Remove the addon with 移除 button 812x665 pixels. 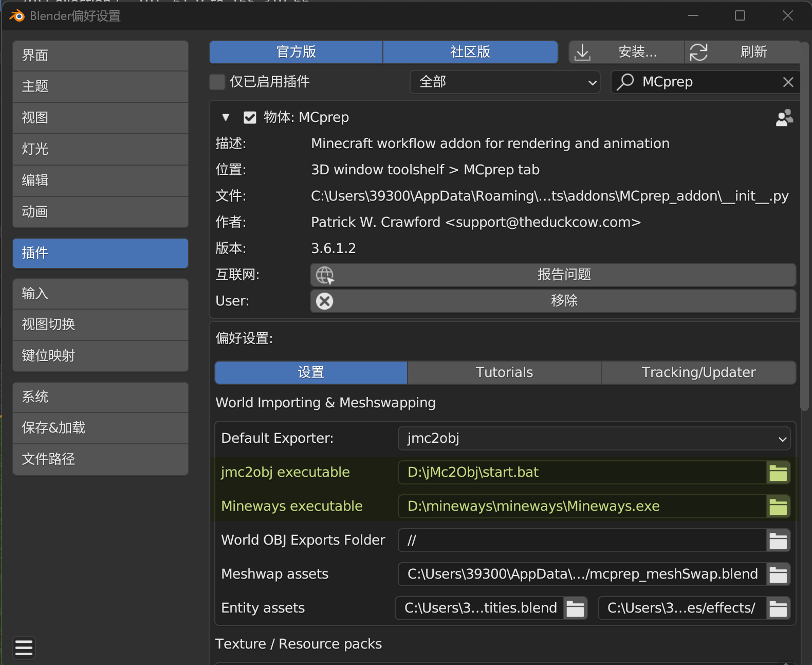[x=553, y=301]
